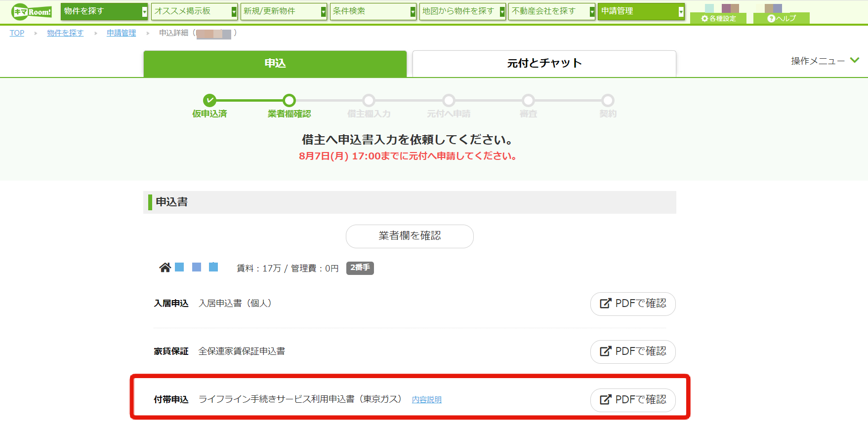This screenshot has width=868, height=424.
Task: Open the 地図から物件を探す menu
Action: pyautogui.click(x=462, y=11)
